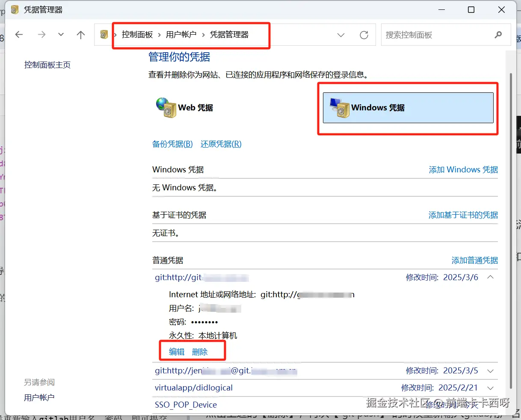
Task: Open 控制面板主页 link
Action: (x=47, y=65)
